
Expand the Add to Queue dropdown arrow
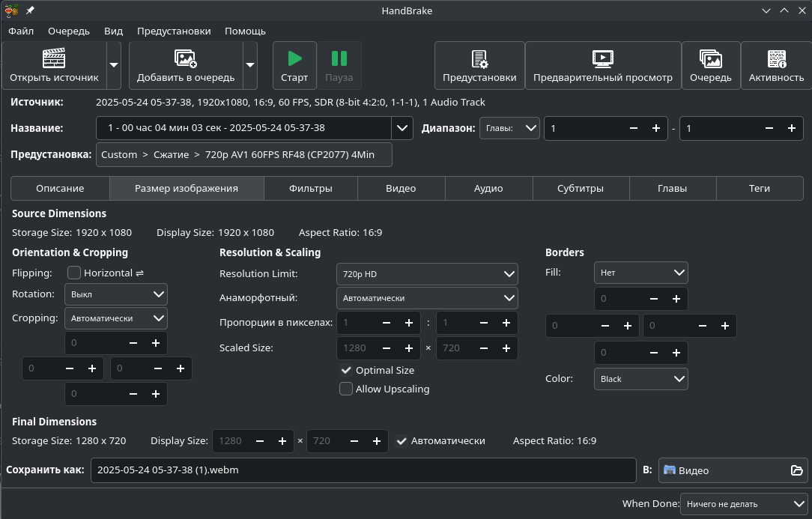pos(250,65)
